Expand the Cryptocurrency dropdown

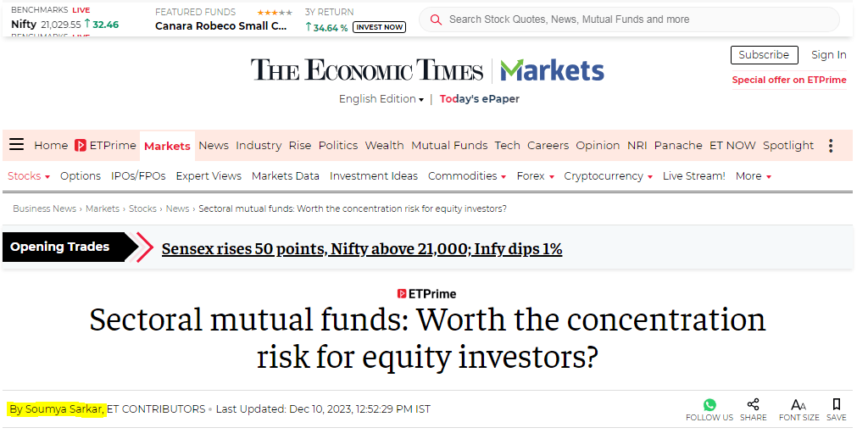point(608,176)
